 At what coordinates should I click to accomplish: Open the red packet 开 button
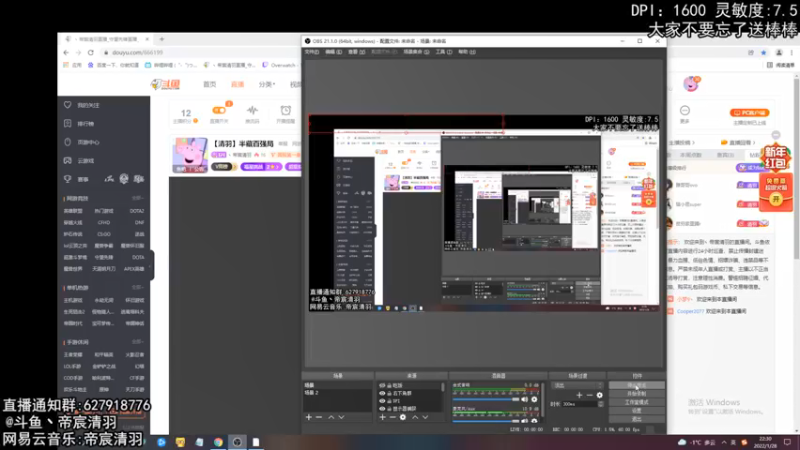(x=776, y=199)
